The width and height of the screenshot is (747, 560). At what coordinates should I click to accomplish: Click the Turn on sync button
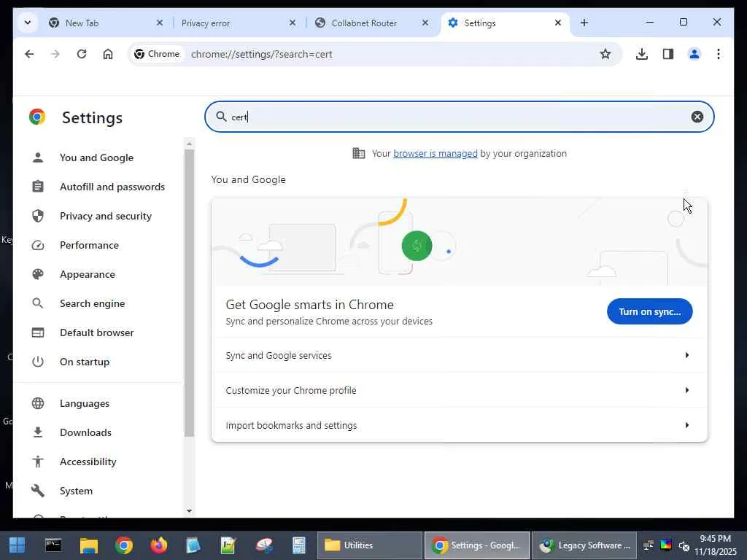tap(649, 311)
